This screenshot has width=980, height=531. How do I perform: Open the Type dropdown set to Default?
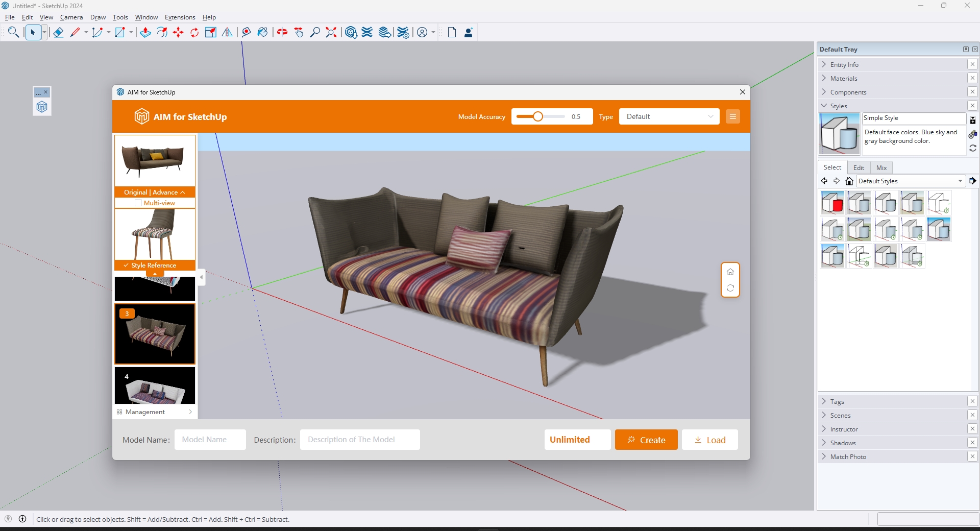[x=669, y=116]
